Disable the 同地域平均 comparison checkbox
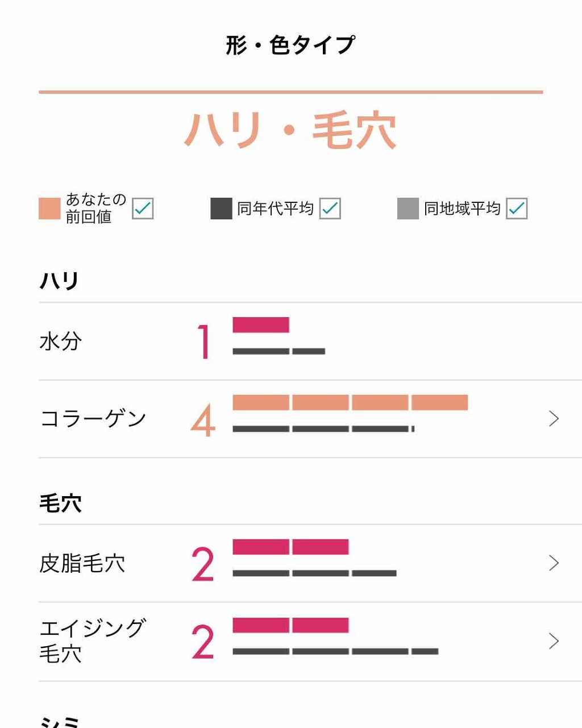582x728 pixels. [x=516, y=209]
